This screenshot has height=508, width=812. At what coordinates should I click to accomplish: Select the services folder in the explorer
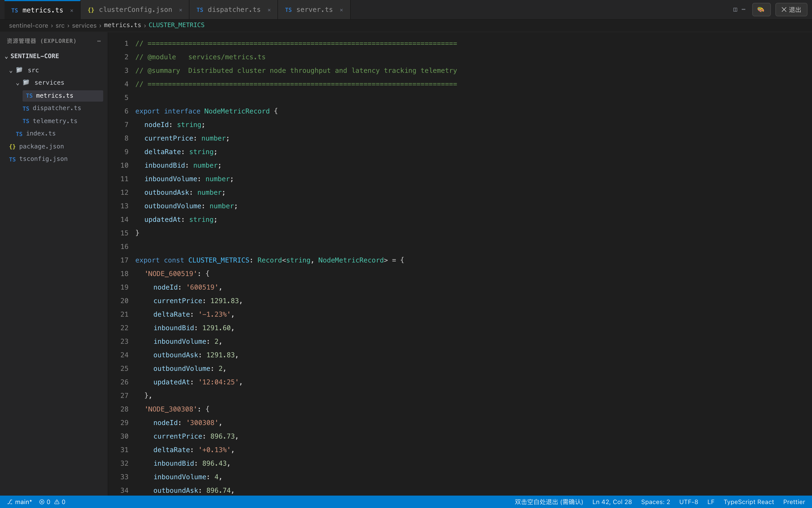point(49,83)
